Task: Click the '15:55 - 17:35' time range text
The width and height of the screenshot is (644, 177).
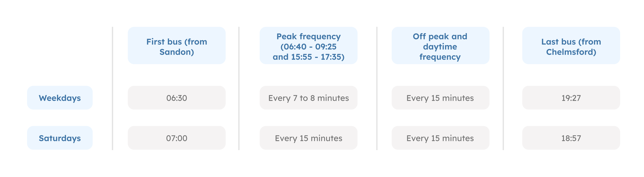Action: click(x=318, y=57)
